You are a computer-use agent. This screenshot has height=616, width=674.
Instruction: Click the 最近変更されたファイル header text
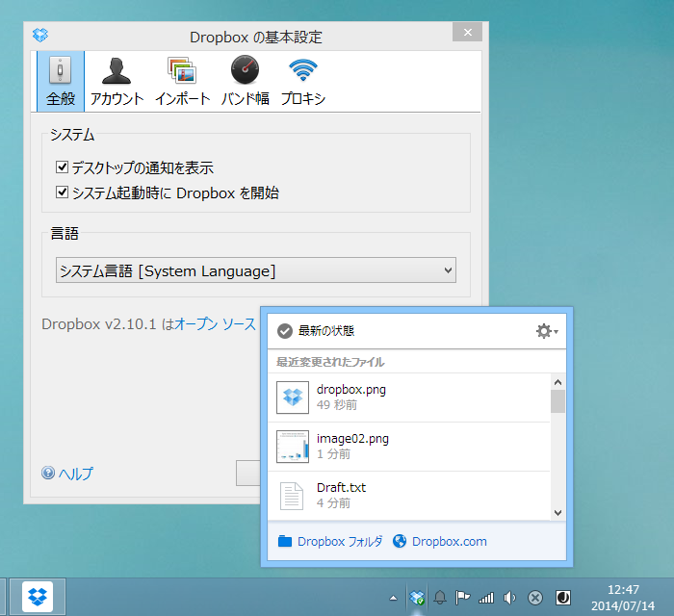tap(330, 362)
